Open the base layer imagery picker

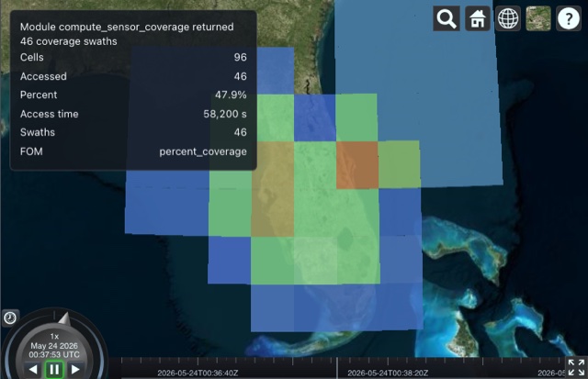[538, 18]
